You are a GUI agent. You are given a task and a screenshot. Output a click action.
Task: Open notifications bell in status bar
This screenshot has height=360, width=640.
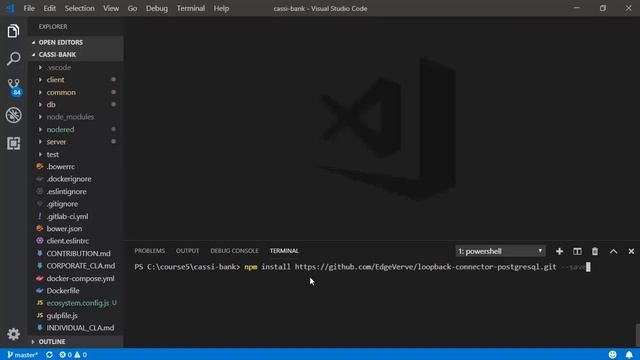[629, 355]
